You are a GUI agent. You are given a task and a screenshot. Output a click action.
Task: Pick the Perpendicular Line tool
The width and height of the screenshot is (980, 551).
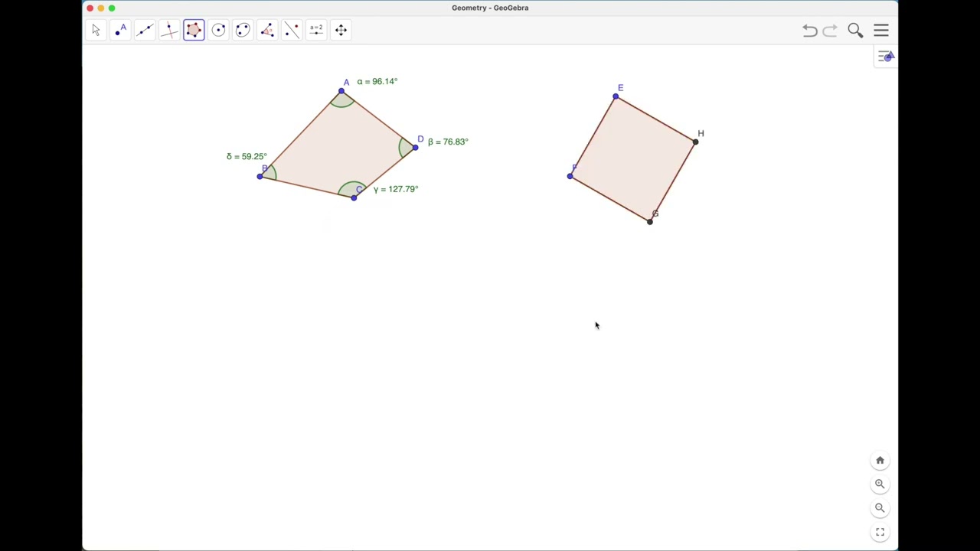[x=169, y=30]
